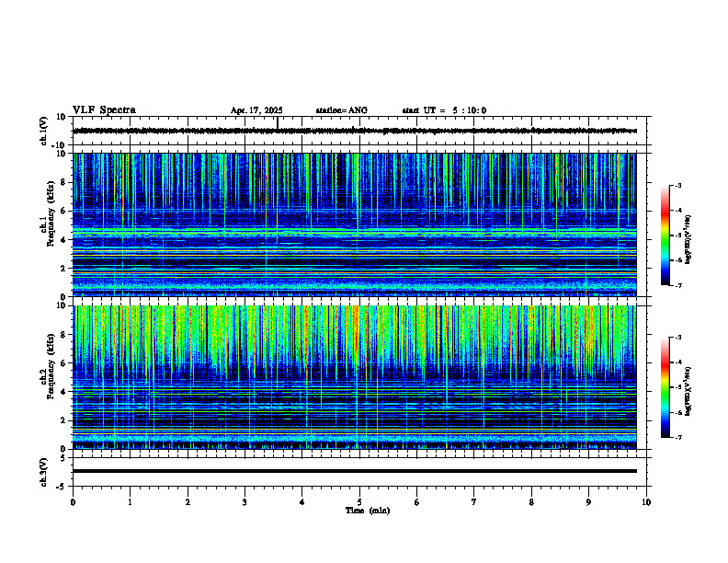This screenshot has height=563, width=728.
Task: Click the "8" kHz tick on ch.1 frequency axis
Action: tap(63, 182)
